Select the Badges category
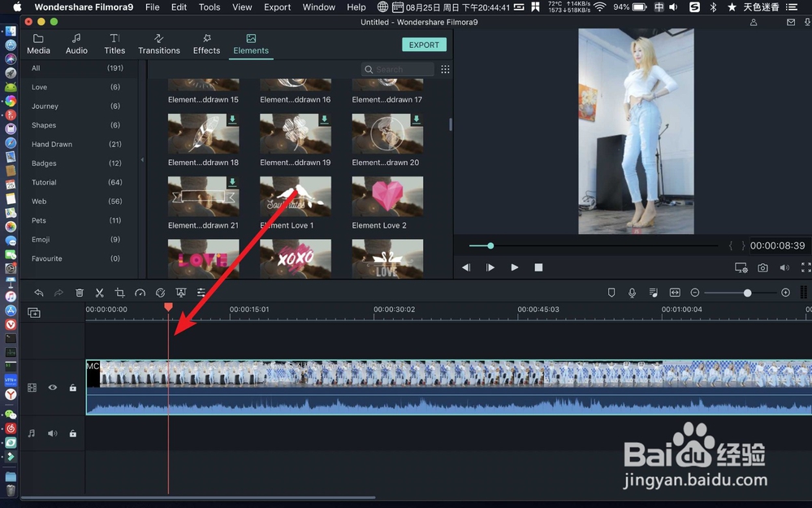Image resolution: width=812 pixels, height=508 pixels. point(44,163)
